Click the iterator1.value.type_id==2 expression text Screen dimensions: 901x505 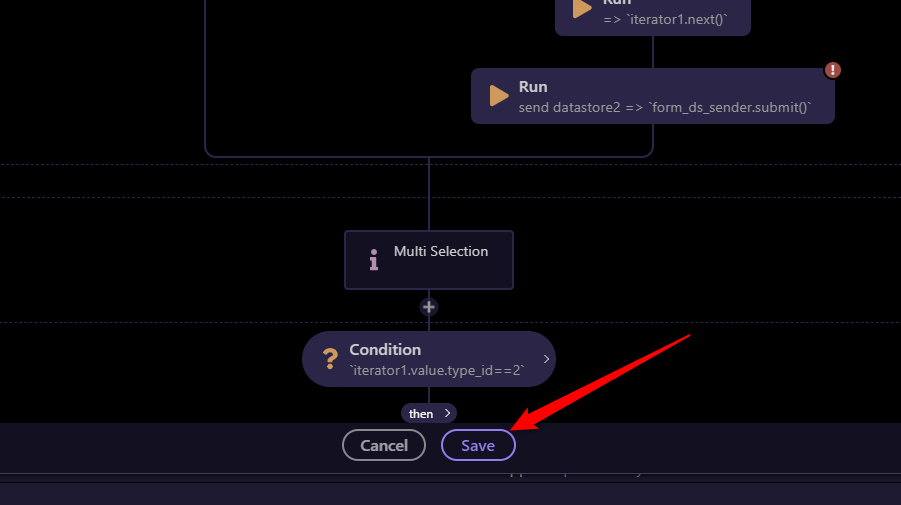[437, 370]
